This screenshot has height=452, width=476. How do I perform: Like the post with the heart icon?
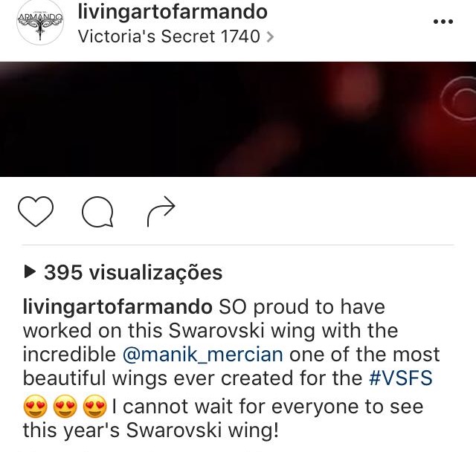(x=36, y=211)
